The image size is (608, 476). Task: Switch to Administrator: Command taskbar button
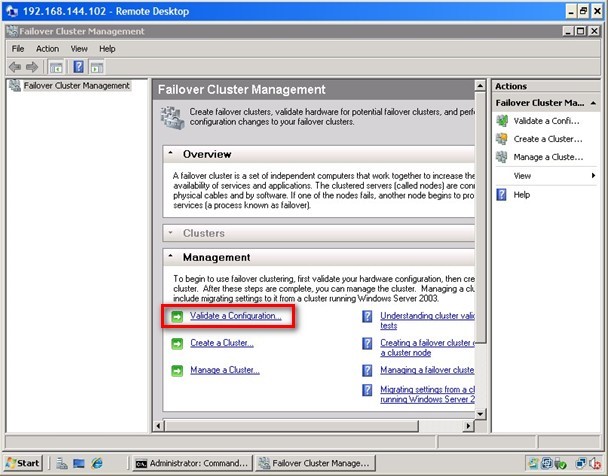(192, 463)
